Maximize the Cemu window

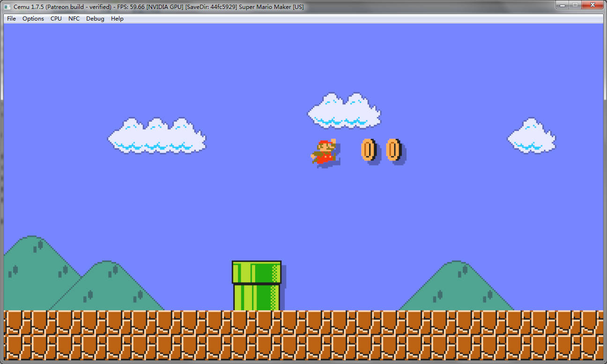pyautogui.click(x=575, y=5)
